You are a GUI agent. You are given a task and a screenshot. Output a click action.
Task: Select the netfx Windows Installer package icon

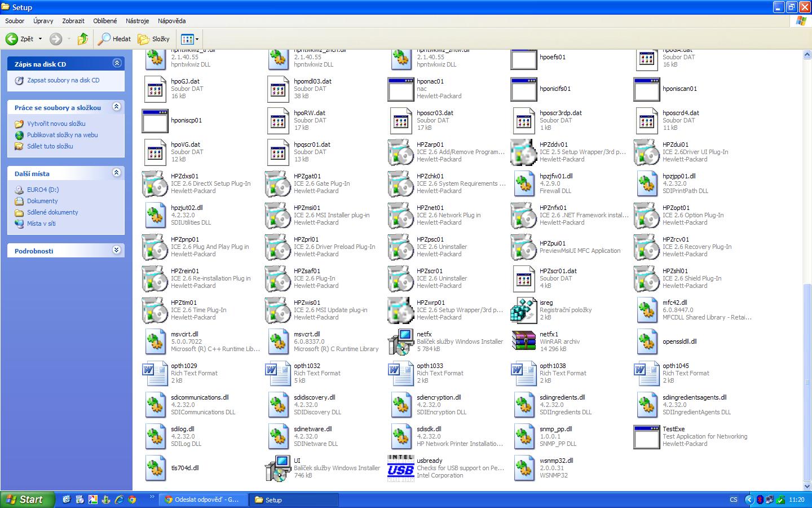pos(401,342)
